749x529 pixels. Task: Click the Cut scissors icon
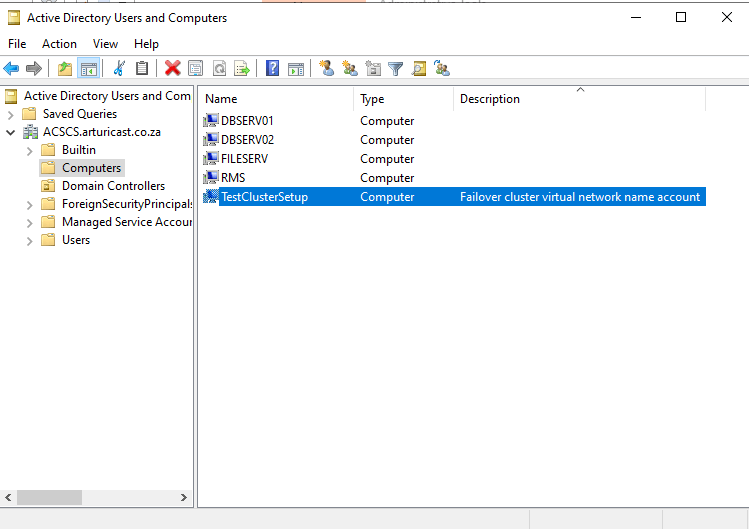119,68
